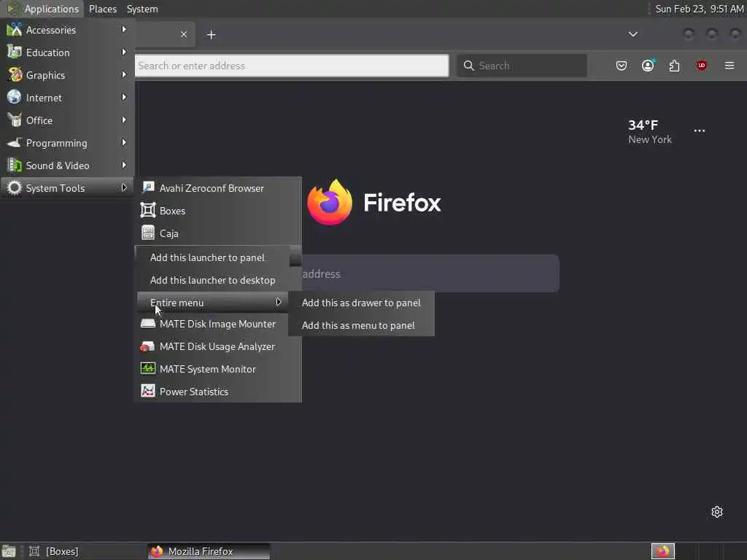
Task: Open the Internet submenu
Action: coord(67,98)
